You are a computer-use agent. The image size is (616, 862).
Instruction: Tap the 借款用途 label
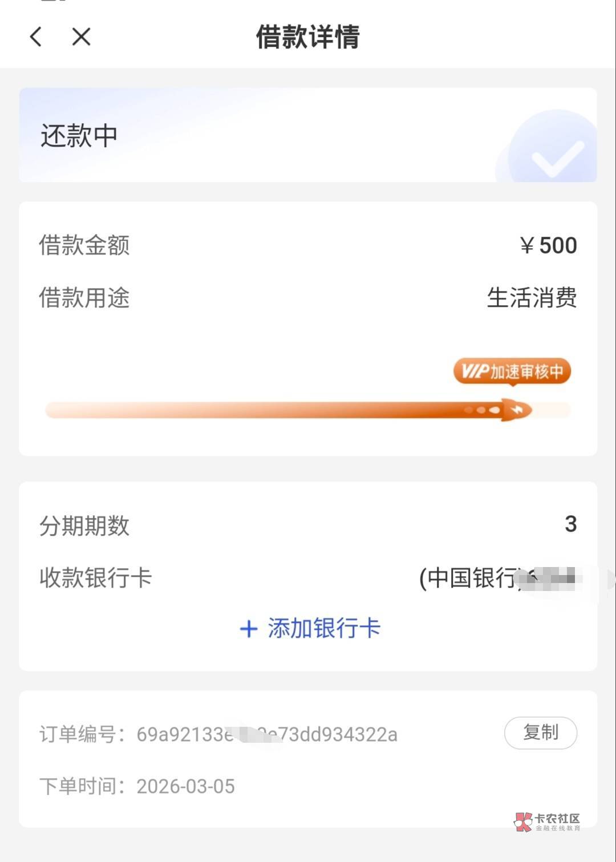pos(84,298)
